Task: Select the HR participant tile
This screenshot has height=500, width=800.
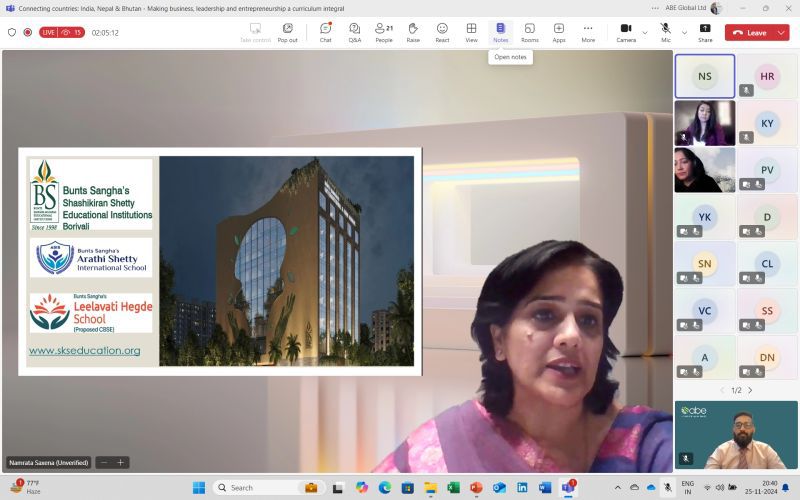Action: point(767,76)
